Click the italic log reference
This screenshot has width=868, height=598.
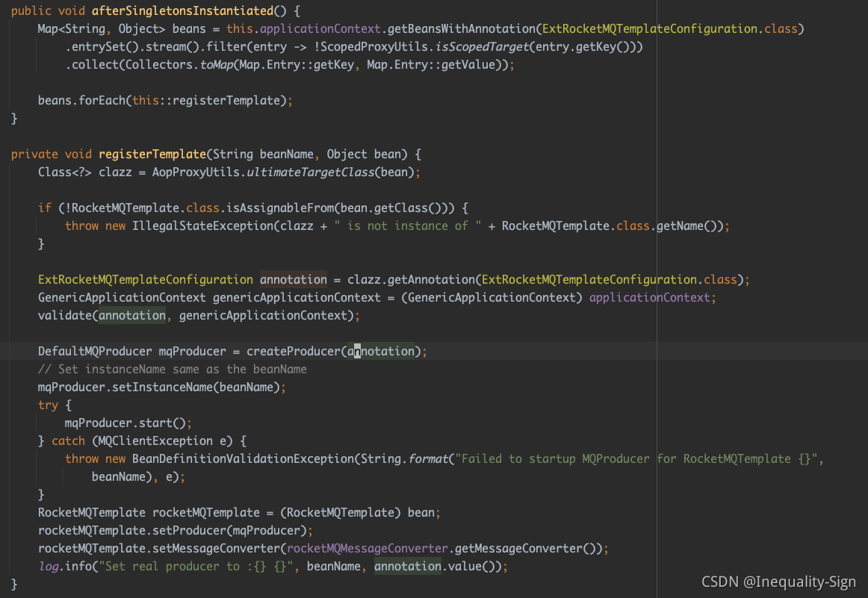[x=48, y=567]
